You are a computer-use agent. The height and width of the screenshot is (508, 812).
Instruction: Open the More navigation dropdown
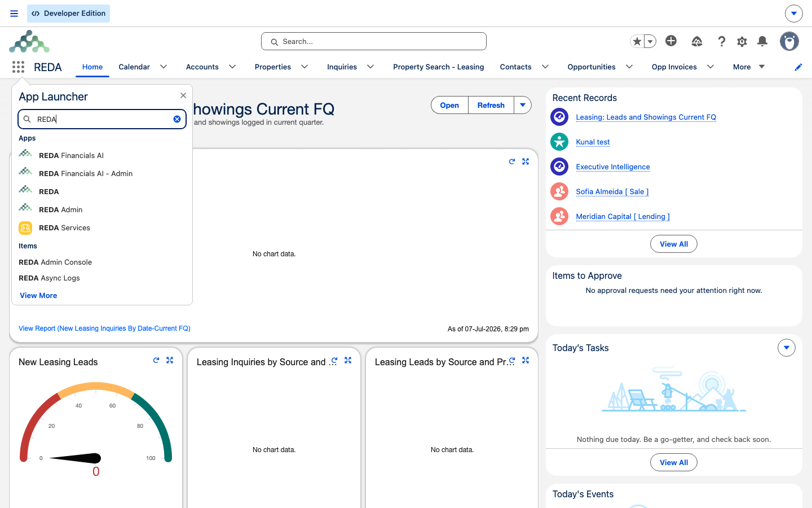pos(749,67)
